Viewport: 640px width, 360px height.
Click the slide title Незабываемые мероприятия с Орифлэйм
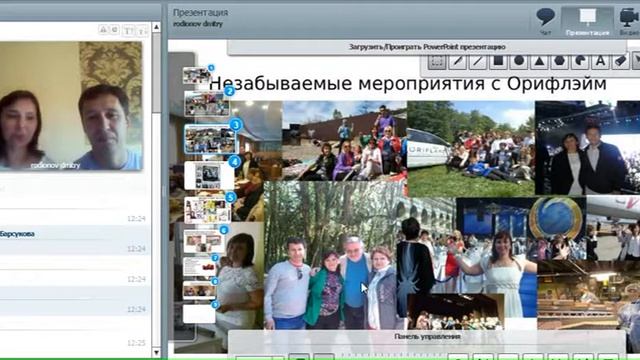point(407,84)
